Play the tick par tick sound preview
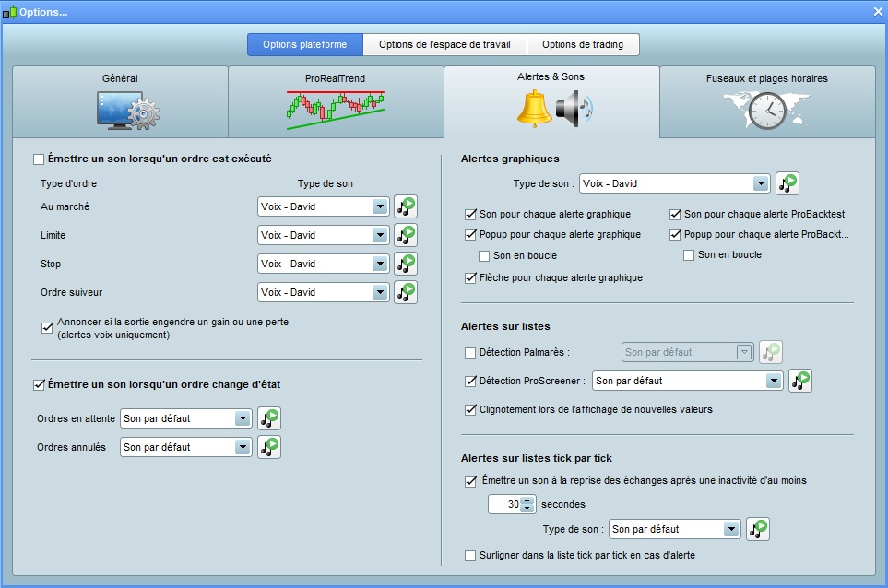The height and width of the screenshot is (588, 888). pyautogui.click(x=758, y=529)
